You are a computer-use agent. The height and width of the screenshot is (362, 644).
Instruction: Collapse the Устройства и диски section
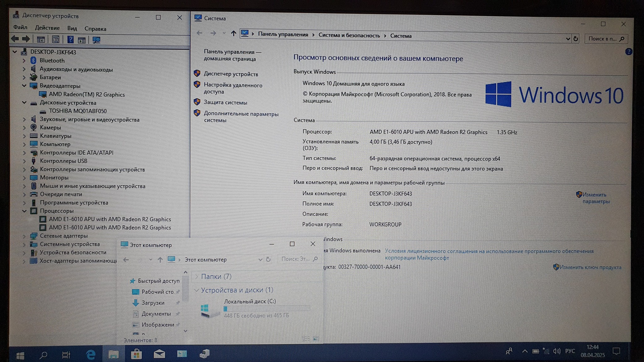click(196, 290)
